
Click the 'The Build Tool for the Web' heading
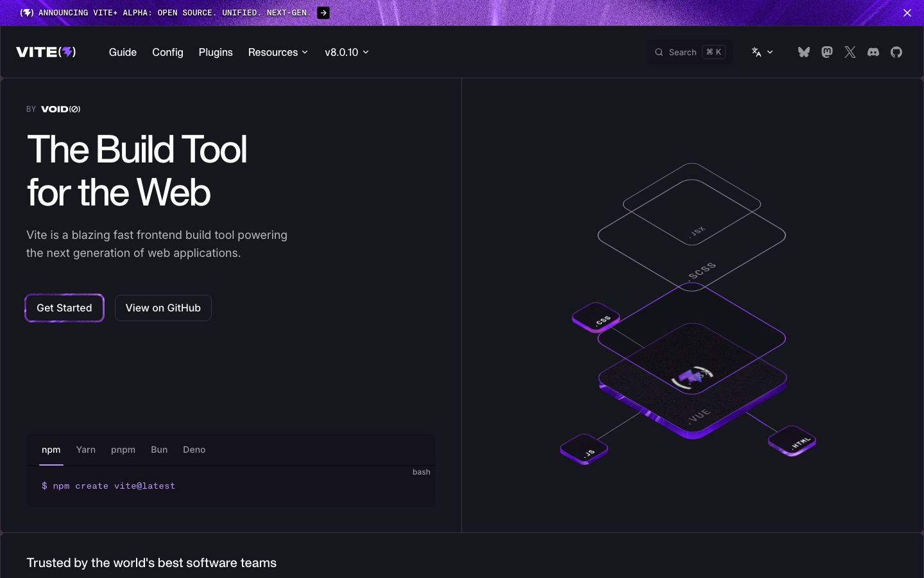(137, 171)
